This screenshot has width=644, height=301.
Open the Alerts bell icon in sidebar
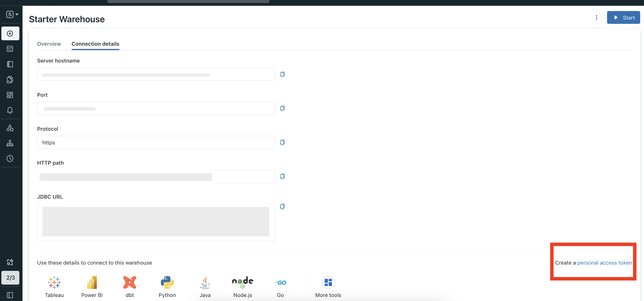10,110
